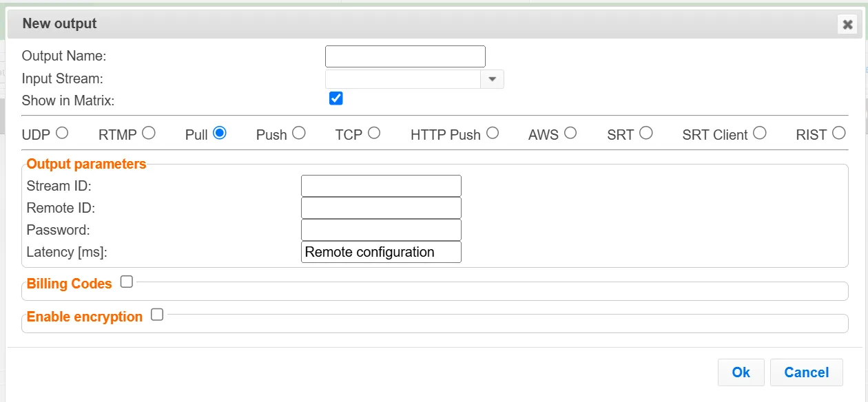Click the Cancel button

tap(806, 372)
